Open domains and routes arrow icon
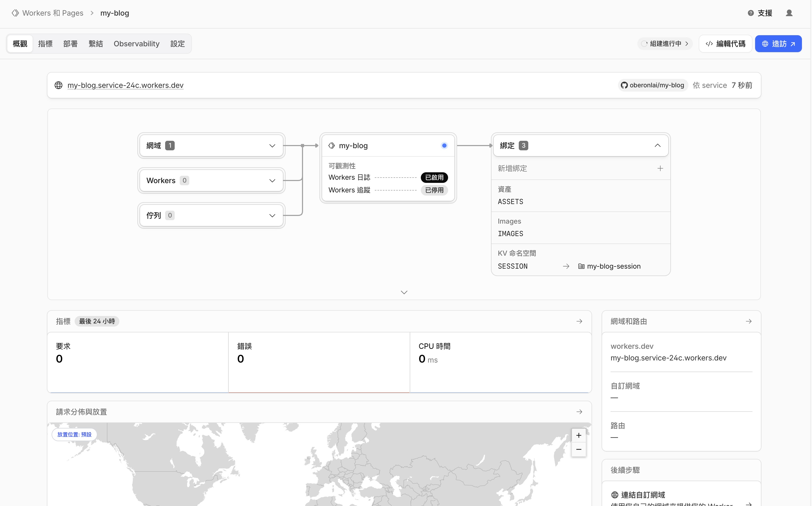 pyautogui.click(x=748, y=321)
